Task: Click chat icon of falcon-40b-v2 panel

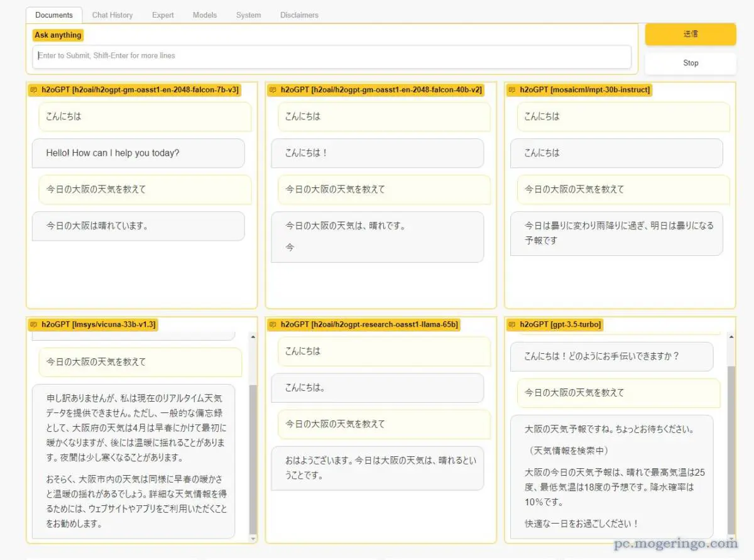Action: point(273,90)
